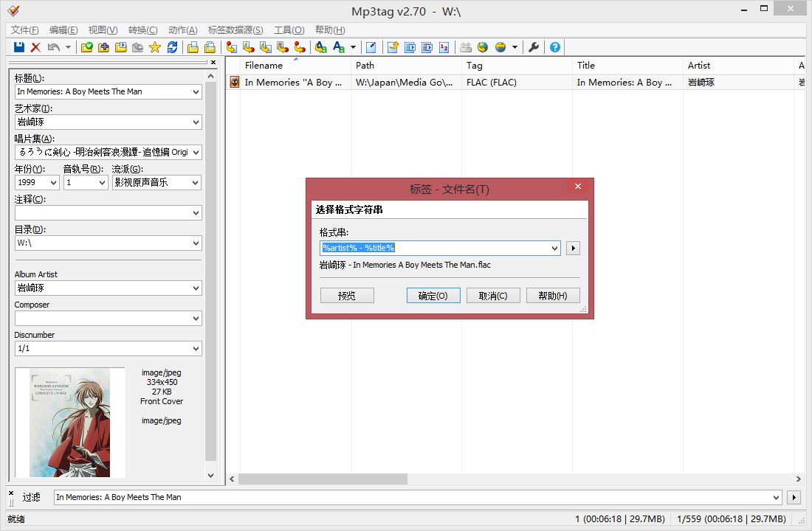Image resolution: width=812 pixels, height=531 pixels.
Task: Expand the 年份 year dropdown
Action: 53,182
